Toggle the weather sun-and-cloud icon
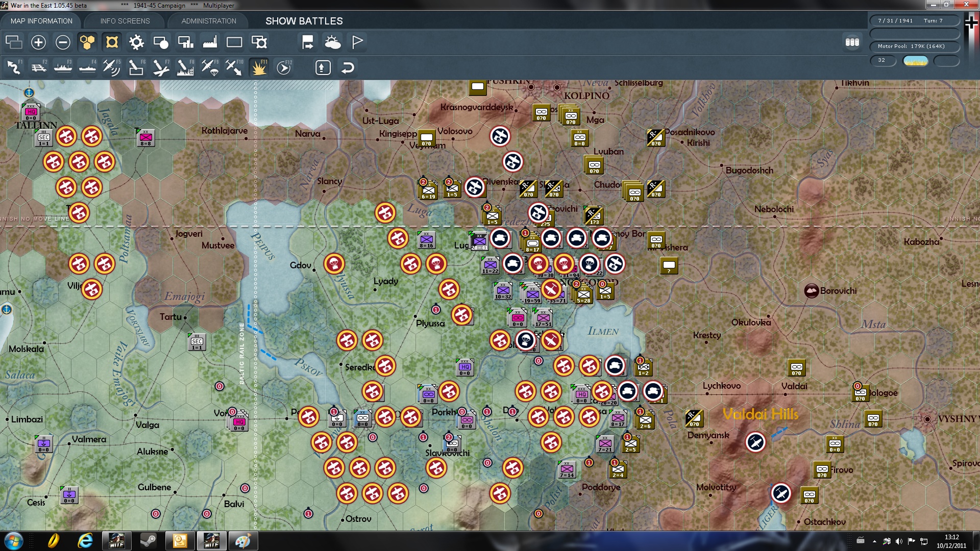980x551 pixels. 332,42
